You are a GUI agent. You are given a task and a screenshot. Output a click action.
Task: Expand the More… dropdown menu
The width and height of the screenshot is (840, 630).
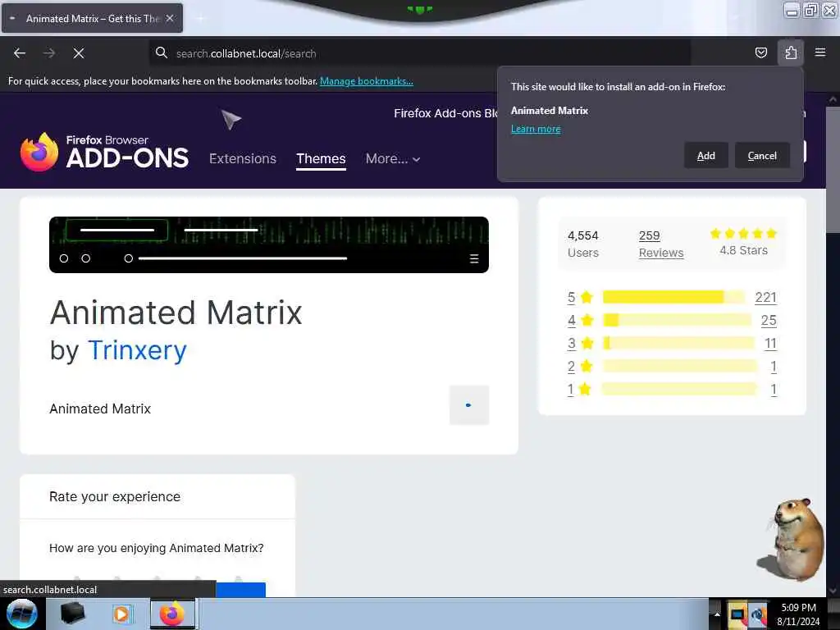coord(393,158)
